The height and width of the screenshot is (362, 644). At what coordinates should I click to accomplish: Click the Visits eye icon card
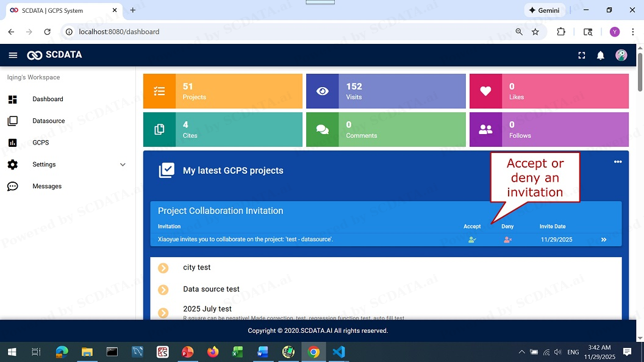pos(323,91)
